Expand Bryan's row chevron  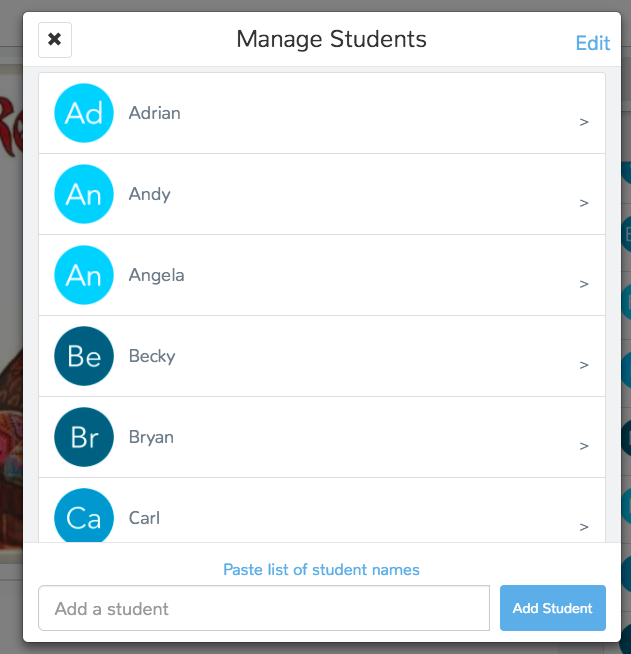[x=584, y=446]
